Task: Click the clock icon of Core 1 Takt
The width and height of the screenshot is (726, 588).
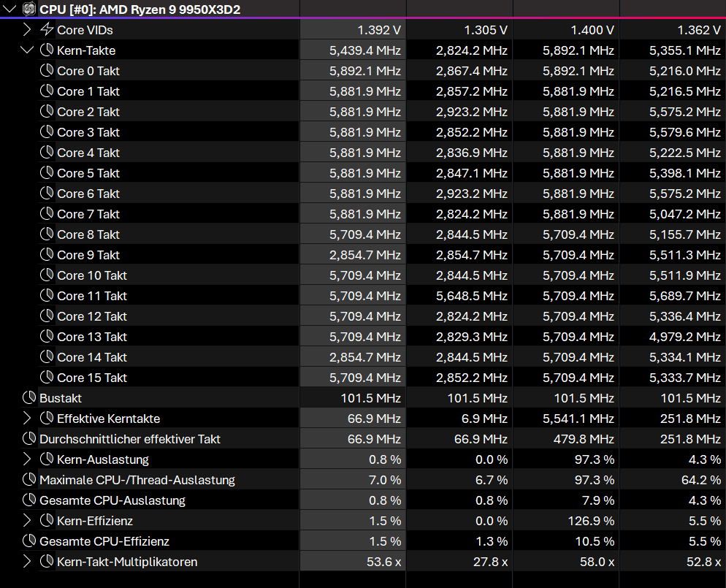Action: [x=47, y=91]
